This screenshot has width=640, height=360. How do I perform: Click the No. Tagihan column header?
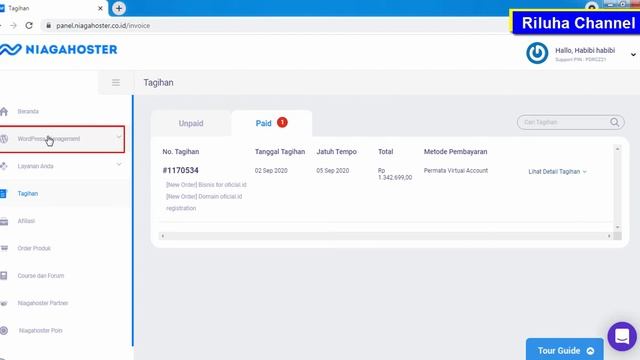click(x=181, y=151)
